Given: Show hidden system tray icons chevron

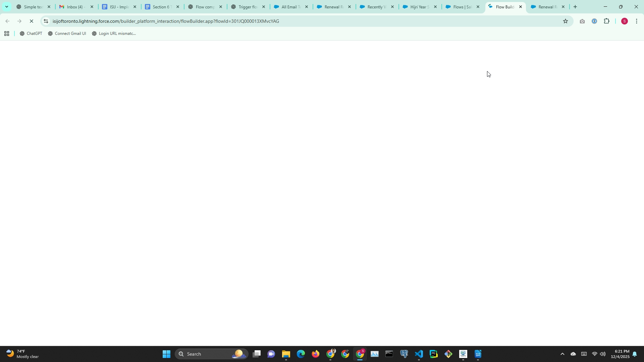Looking at the screenshot, I should [562, 354].
